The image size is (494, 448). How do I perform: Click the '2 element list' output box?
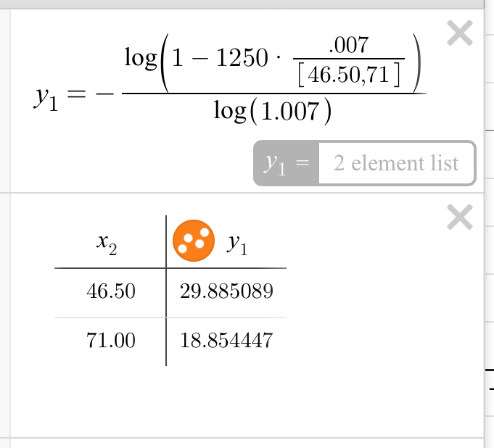pyautogui.click(x=396, y=163)
